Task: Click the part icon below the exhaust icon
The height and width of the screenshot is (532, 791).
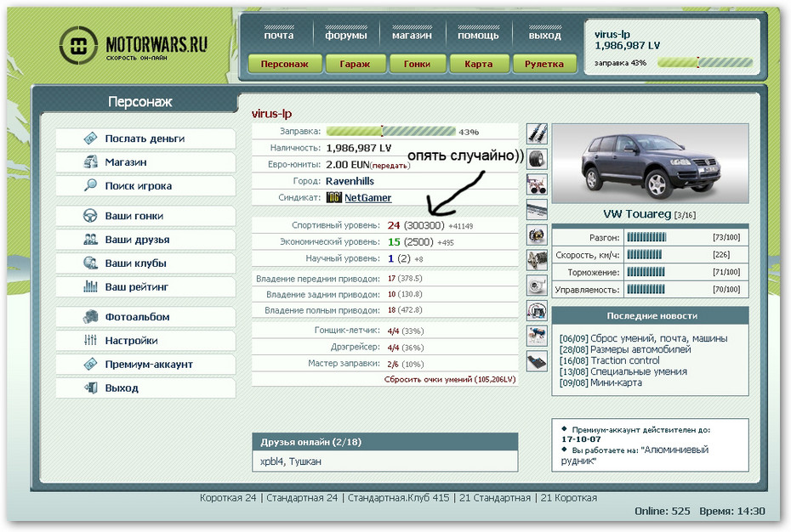Action: [537, 235]
